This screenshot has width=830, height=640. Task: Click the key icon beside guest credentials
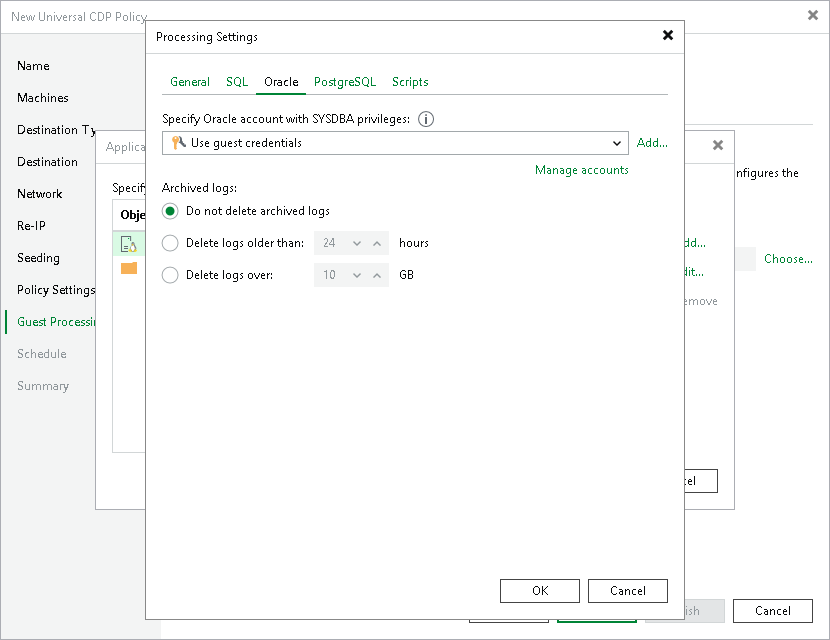tap(178, 142)
